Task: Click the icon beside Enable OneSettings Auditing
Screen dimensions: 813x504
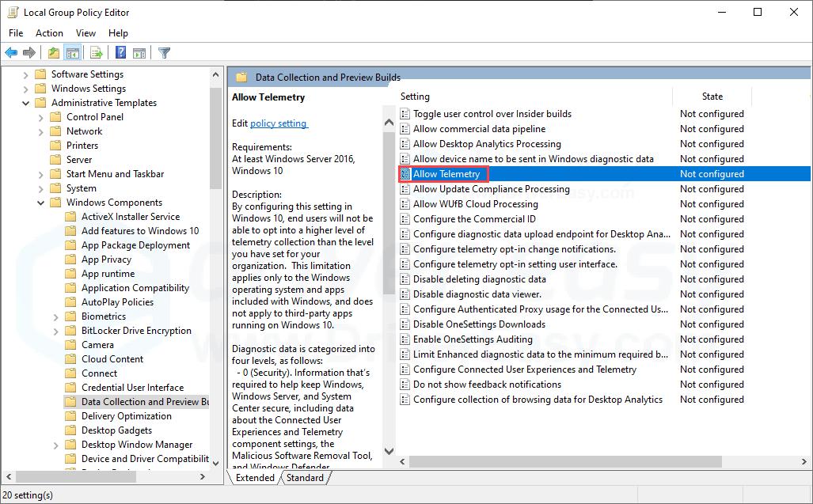Action: 405,339
